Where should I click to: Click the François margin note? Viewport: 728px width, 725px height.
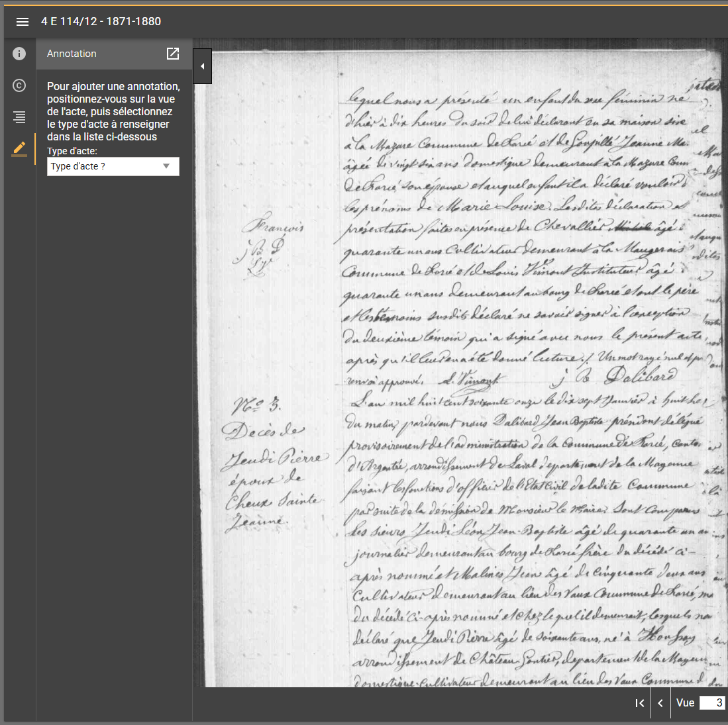(x=272, y=226)
